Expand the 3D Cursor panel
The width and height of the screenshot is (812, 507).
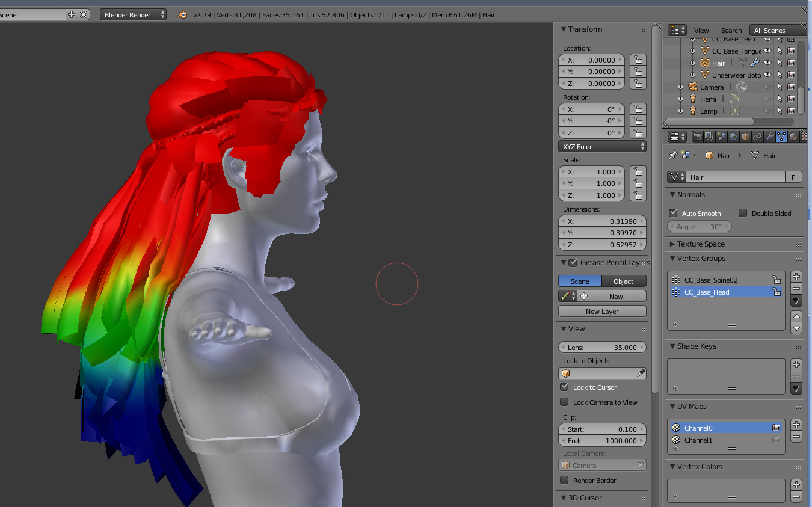click(x=564, y=497)
